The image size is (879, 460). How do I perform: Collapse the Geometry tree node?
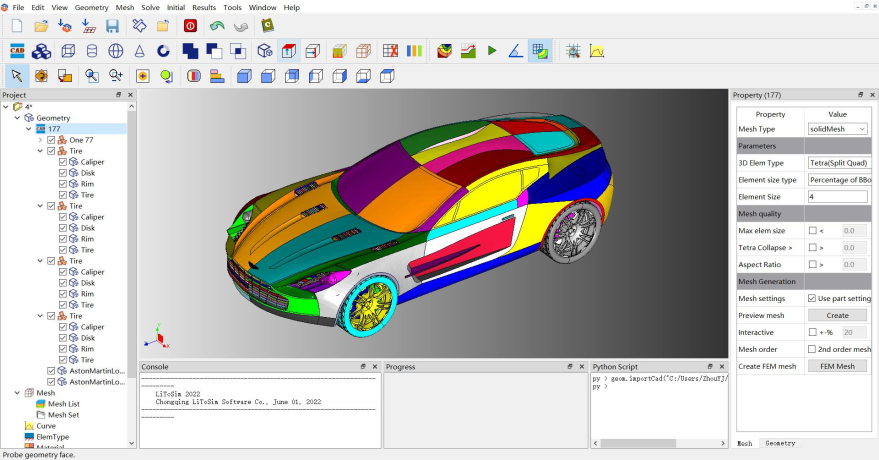point(17,118)
